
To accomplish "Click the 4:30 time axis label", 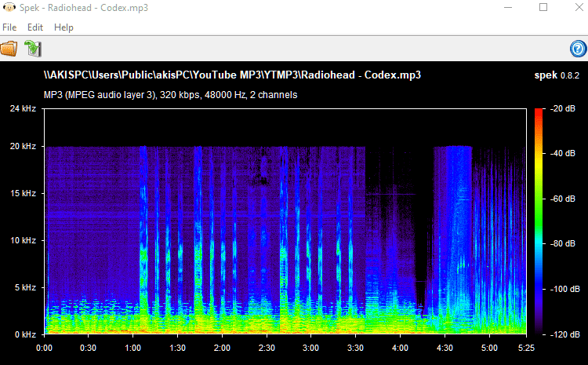I will click(x=445, y=348).
